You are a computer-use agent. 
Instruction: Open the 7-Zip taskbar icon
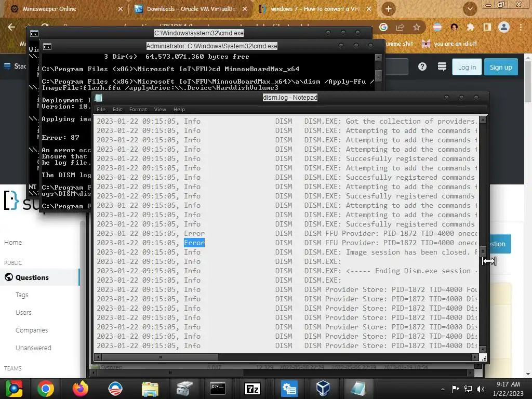coord(252,389)
